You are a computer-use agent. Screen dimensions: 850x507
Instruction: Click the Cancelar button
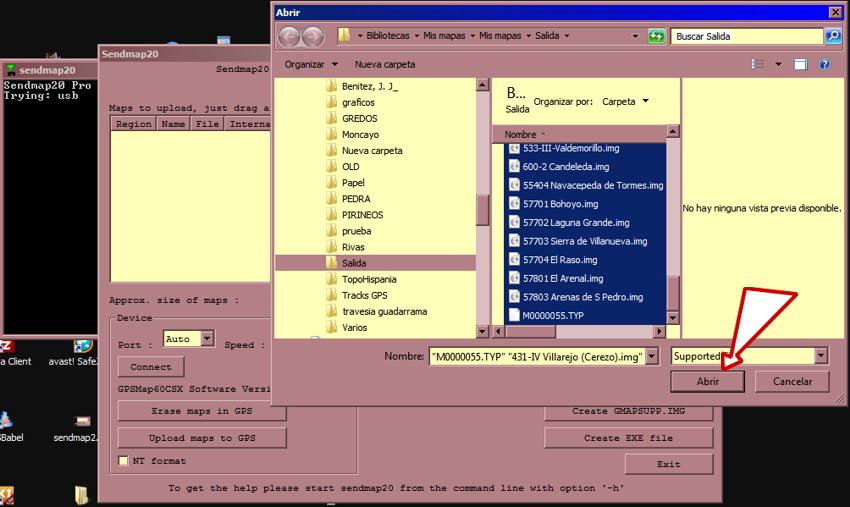coord(792,381)
